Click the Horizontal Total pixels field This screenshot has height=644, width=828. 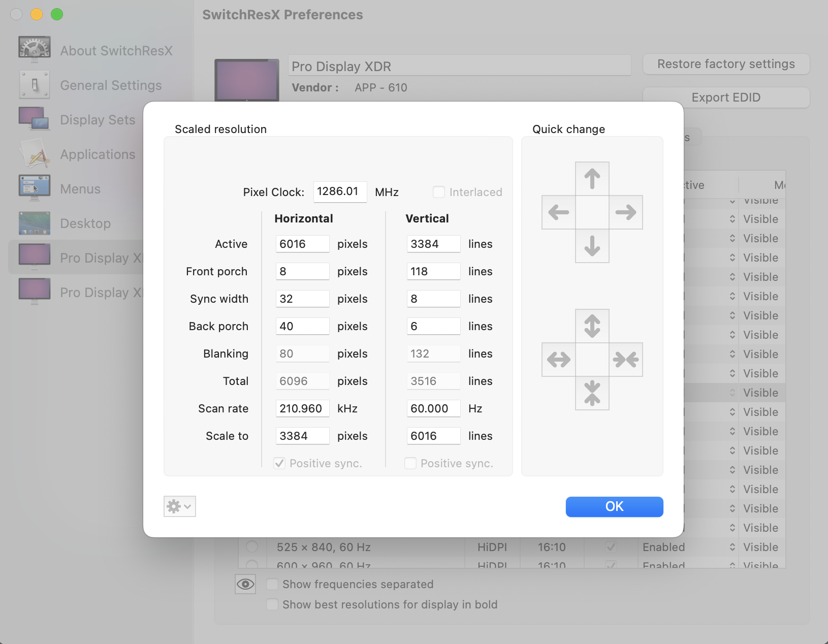pyautogui.click(x=303, y=381)
